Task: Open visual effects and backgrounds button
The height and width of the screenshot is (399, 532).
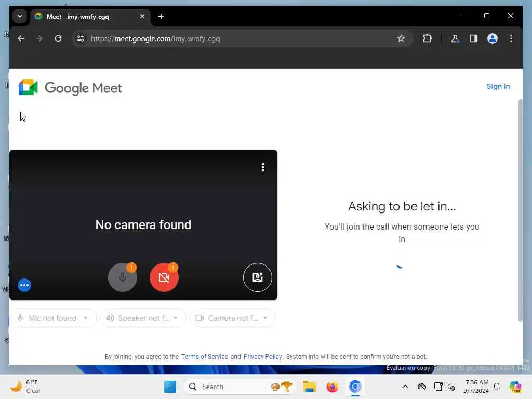Action: 258,277
